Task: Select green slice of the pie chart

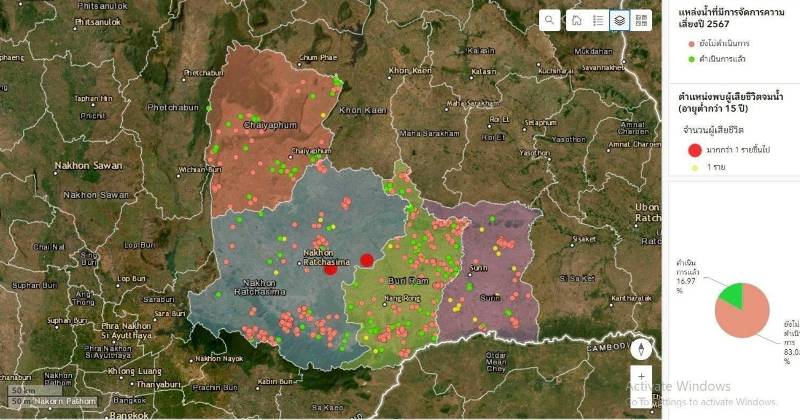Action: (732, 296)
